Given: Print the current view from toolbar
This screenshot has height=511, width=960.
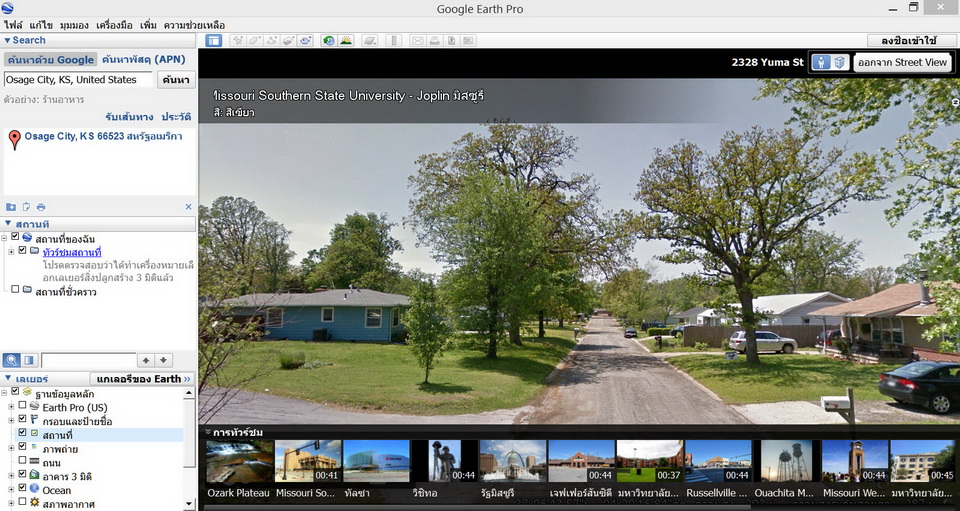Looking at the screenshot, I should click(435, 40).
